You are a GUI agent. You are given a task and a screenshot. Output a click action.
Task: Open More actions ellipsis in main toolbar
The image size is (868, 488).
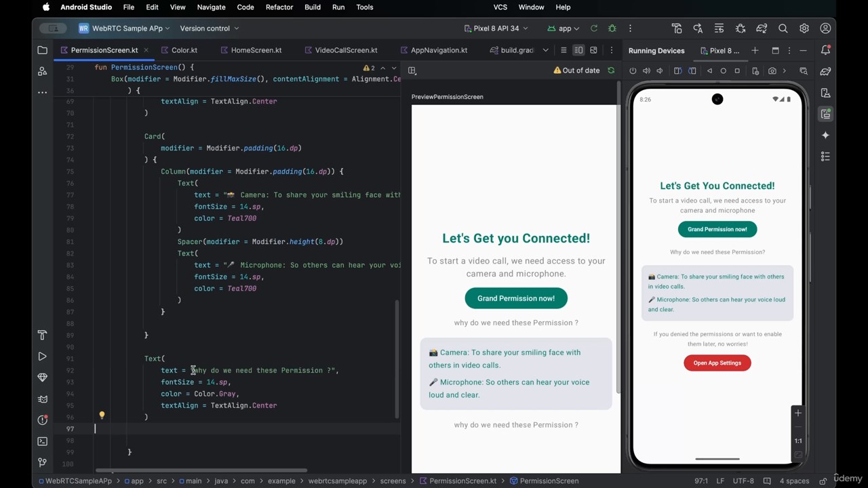[630, 28]
